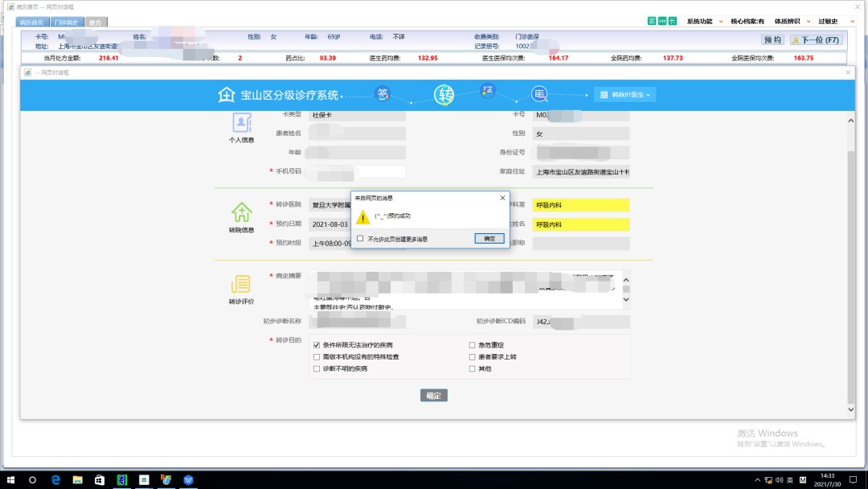Screen dimensions: 868x489
Task: Click the 审 review step icon
Action: [x=540, y=95]
